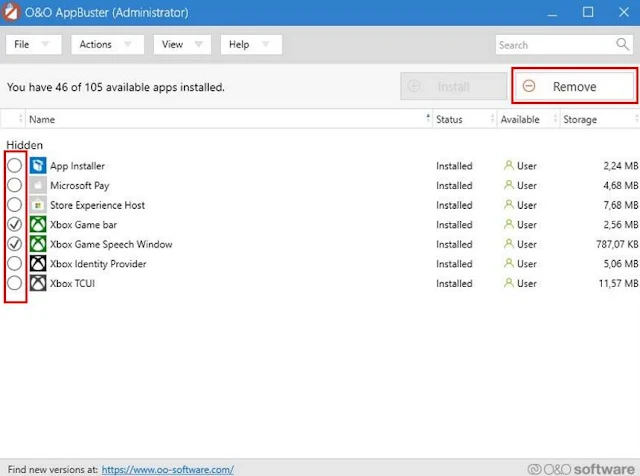The height and width of the screenshot is (476, 640).
Task: Click the Store Experience Host icon
Action: [38, 205]
